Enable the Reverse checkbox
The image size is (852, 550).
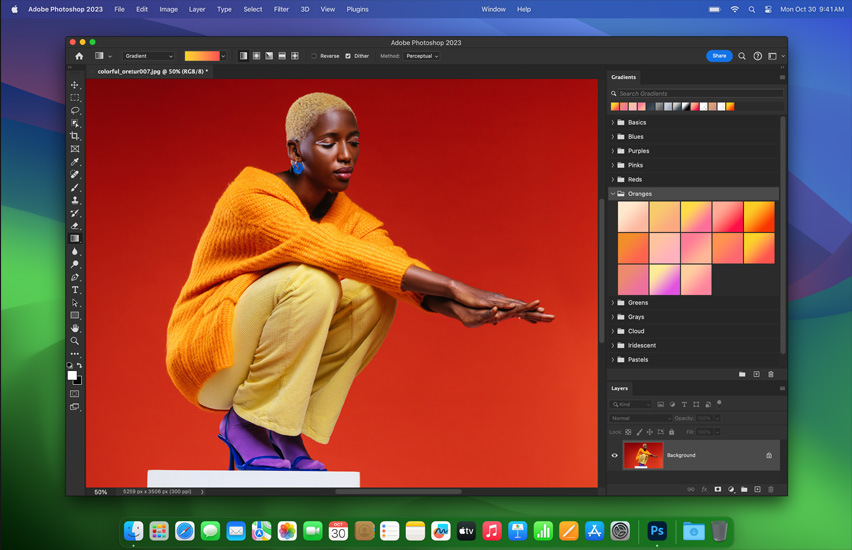click(314, 56)
